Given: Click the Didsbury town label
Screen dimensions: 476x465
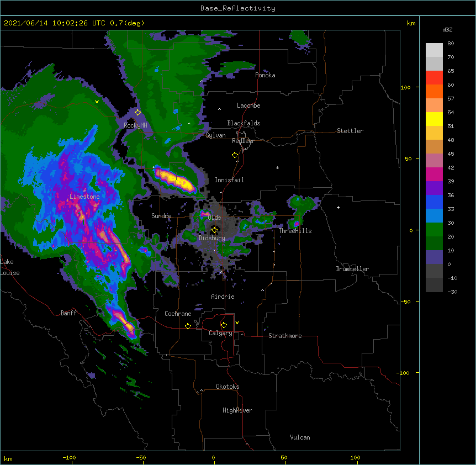Looking at the screenshot, I should click(x=212, y=238).
